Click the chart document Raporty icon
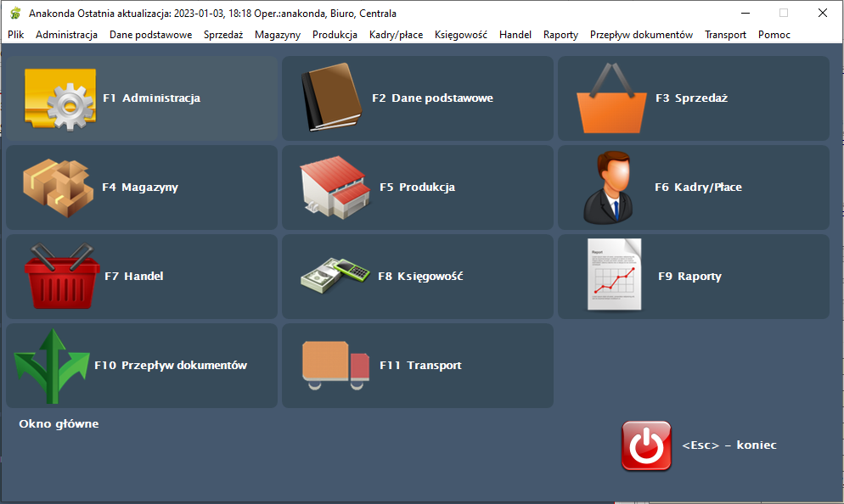Screen dimensions: 844x504 point(614,275)
